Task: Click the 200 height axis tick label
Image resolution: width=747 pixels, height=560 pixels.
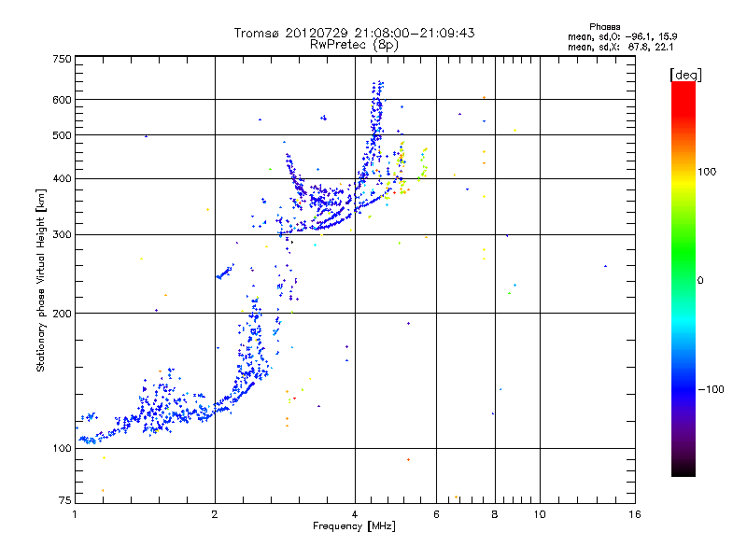Action: 62,314
